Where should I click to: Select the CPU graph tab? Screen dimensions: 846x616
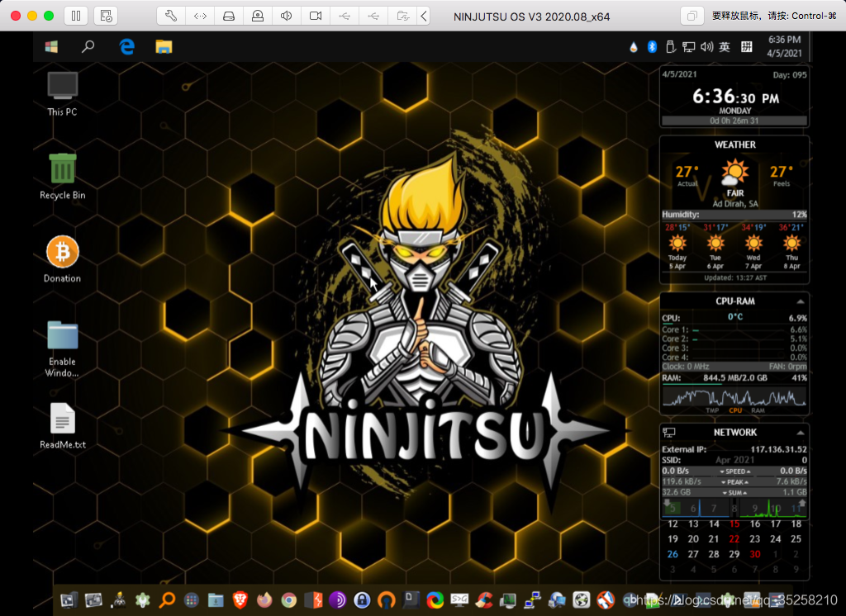pyautogui.click(x=735, y=410)
